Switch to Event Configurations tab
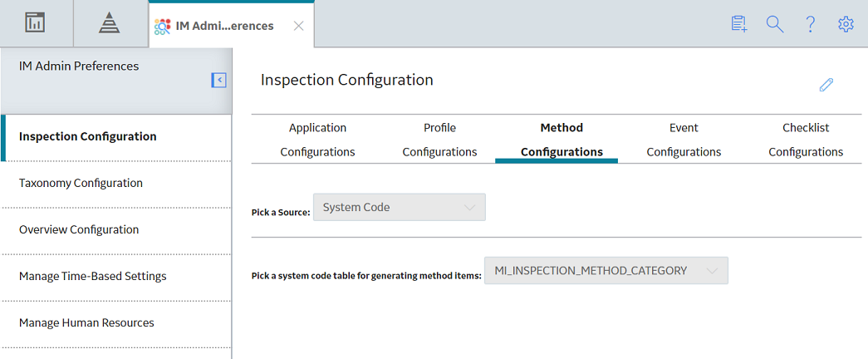Viewport: 868px width, 359px height. (x=684, y=140)
